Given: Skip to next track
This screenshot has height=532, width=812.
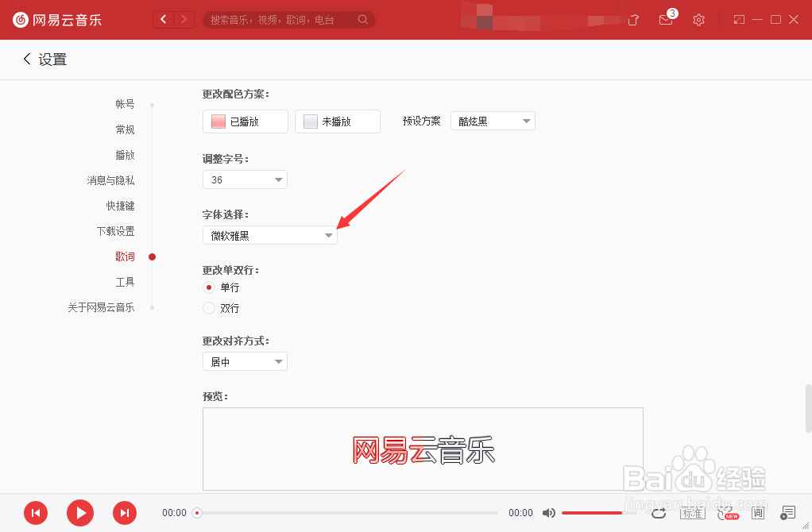Looking at the screenshot, I should tap(125, 513).
